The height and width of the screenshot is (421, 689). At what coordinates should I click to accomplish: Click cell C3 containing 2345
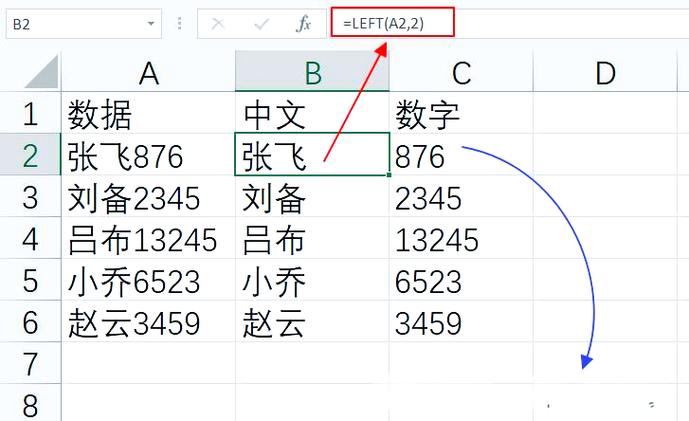click(461, 196)
